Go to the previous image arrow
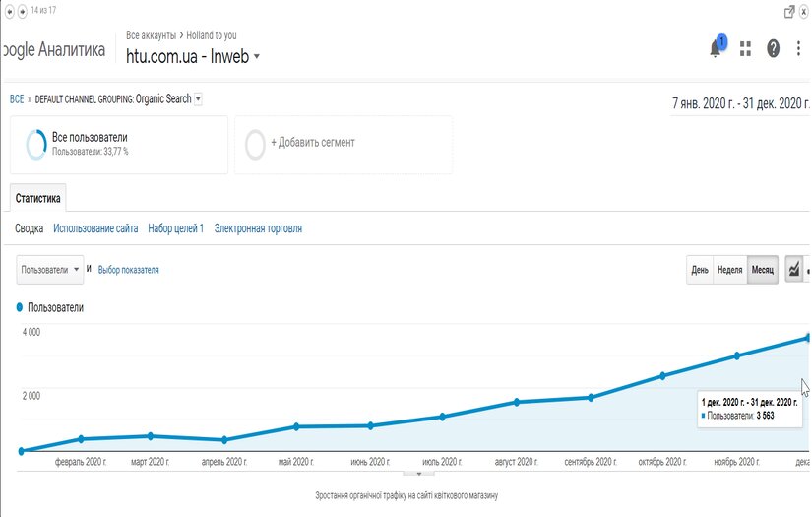 coord(9,11)
